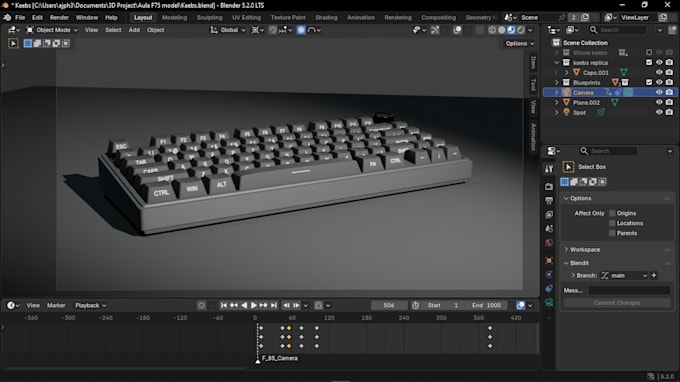Open outliner filter dropdown
680x382 pixels.
point(660,30)
